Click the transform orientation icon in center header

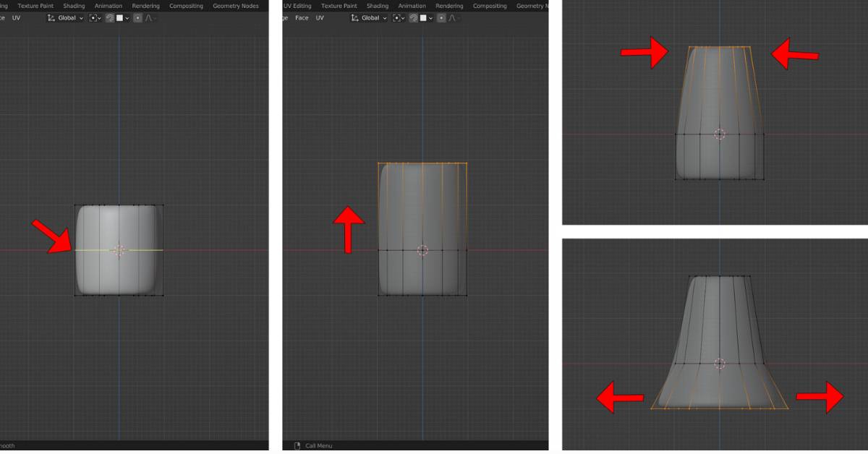354,18
